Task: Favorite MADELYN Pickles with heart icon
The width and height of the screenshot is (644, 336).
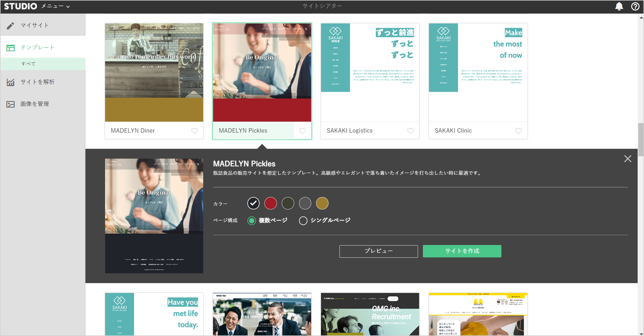Action: (x=303, y=131)
